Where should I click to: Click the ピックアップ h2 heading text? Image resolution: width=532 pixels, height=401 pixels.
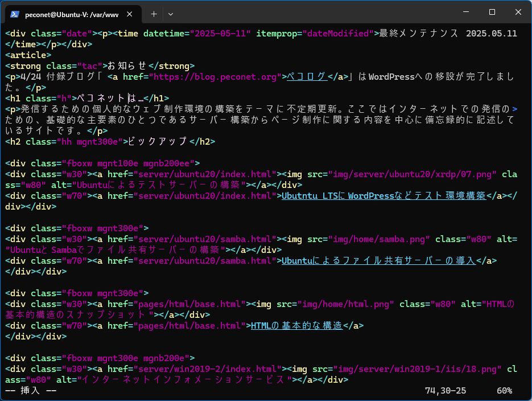[158, 142]
